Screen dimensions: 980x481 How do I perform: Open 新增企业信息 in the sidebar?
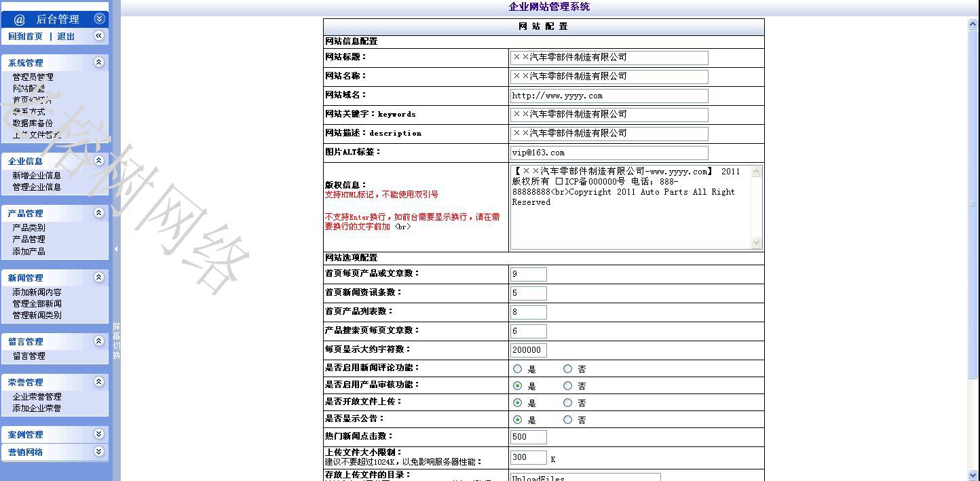coord(37,176)
